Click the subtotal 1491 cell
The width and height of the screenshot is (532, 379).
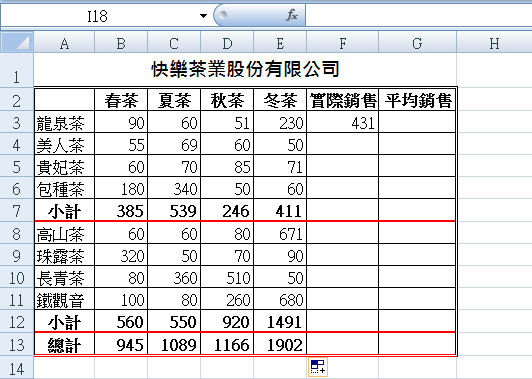[x=280, y=321]
